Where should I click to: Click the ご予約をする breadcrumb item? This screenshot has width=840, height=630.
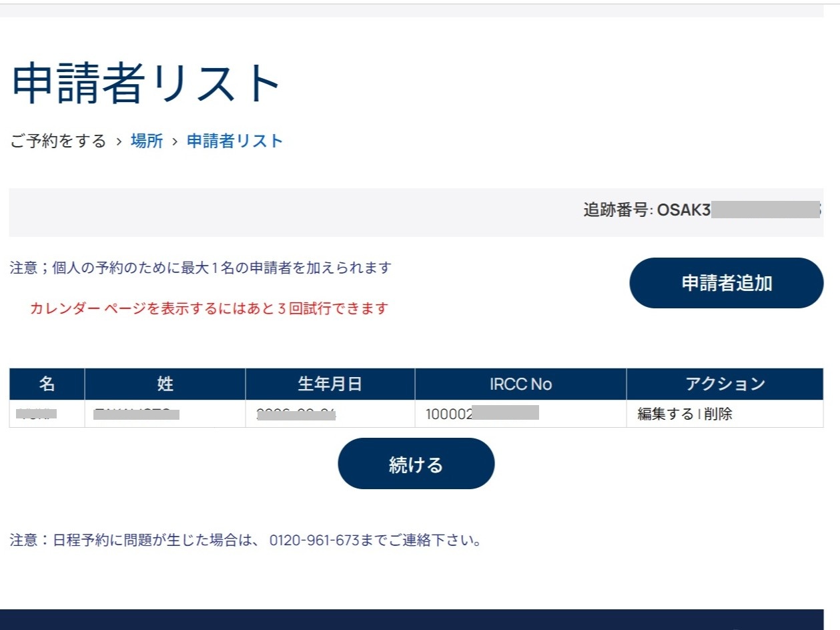pos(59,141)
